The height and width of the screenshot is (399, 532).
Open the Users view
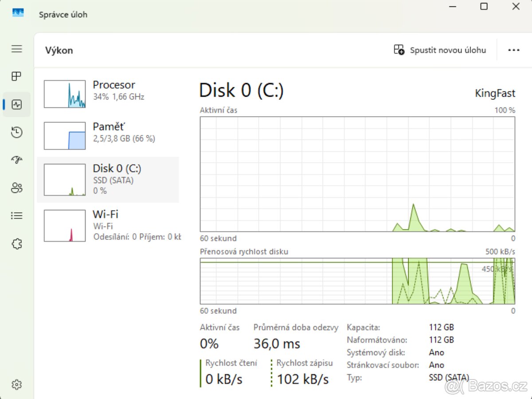click(16, 188)
